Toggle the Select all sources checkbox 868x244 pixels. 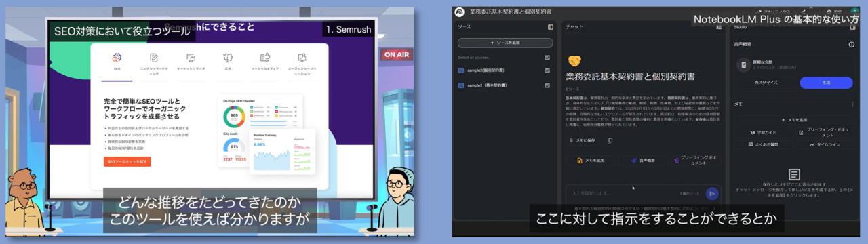547,58
